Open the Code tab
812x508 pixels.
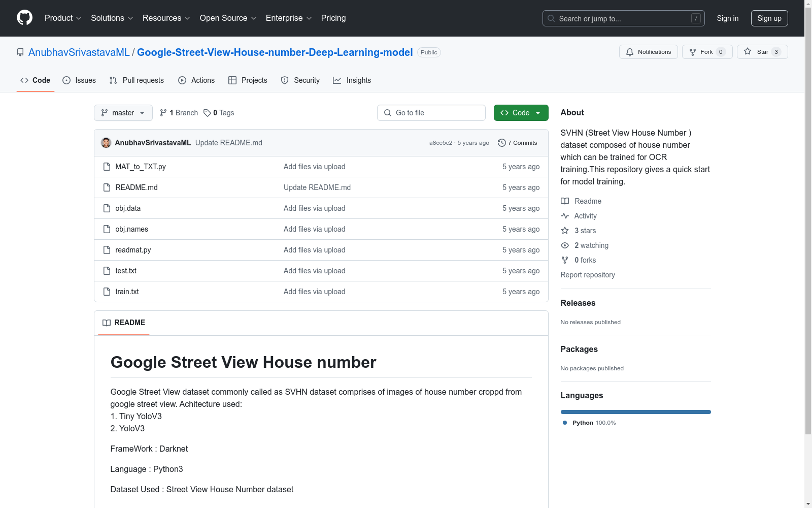[x=36, y=80]
